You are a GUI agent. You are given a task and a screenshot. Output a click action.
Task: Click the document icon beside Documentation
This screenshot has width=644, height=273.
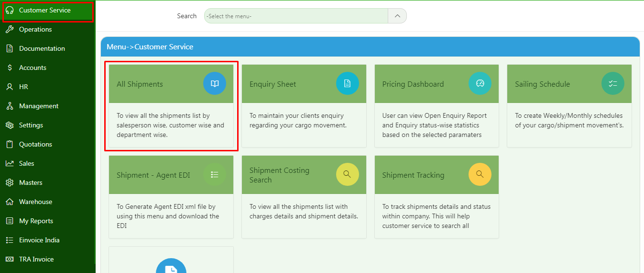pos(10,48)
